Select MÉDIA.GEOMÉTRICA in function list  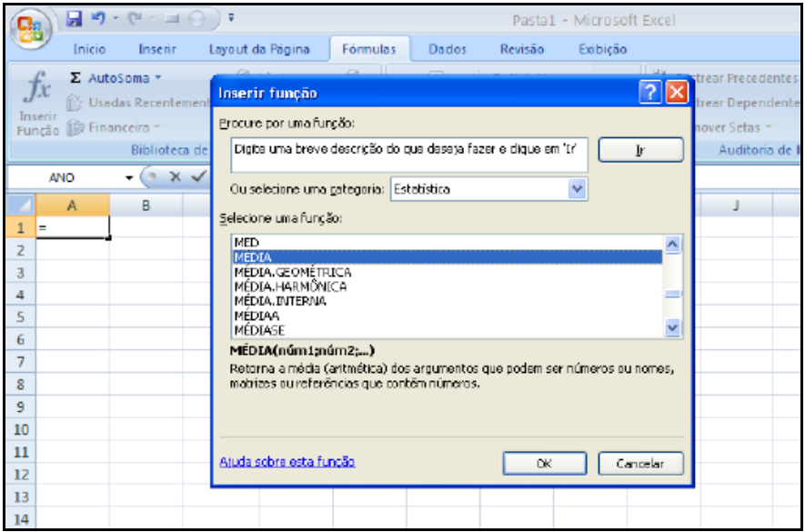[293, 272]
